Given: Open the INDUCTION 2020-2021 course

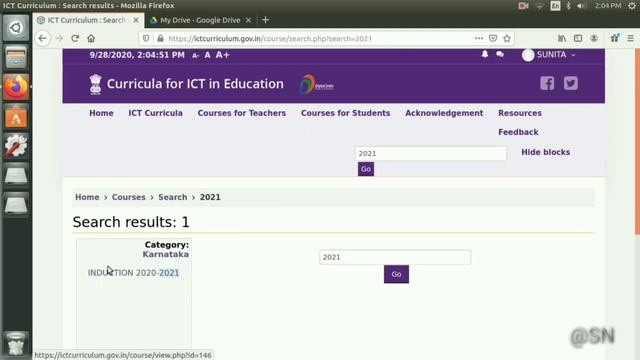Looking at the screenshot, I should point(133,273).
